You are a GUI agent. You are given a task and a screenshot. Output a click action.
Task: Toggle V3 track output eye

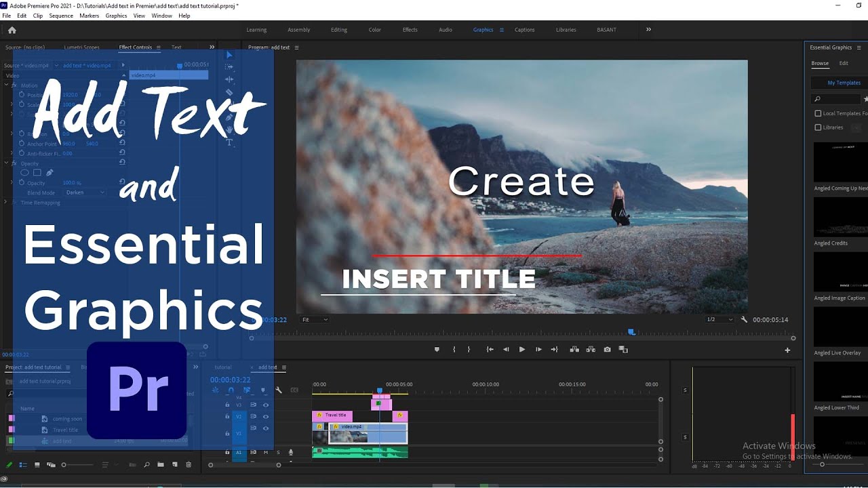pyautogui.click(x=266, y=405)
